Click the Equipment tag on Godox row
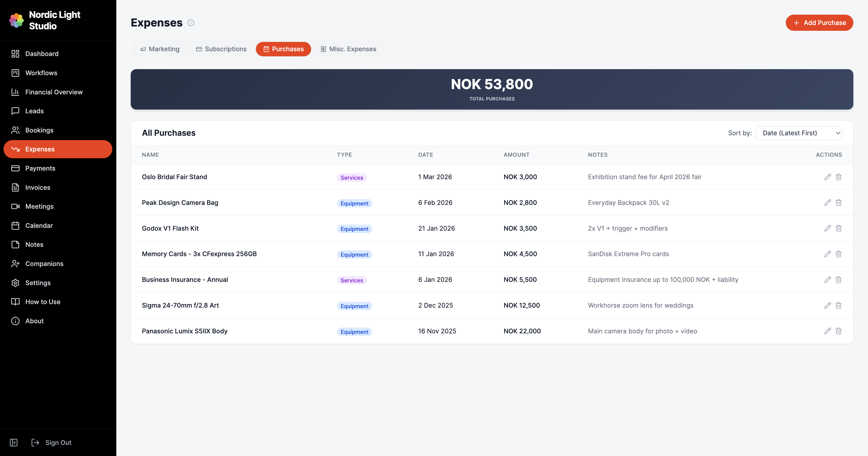 (x=354, y=229)
